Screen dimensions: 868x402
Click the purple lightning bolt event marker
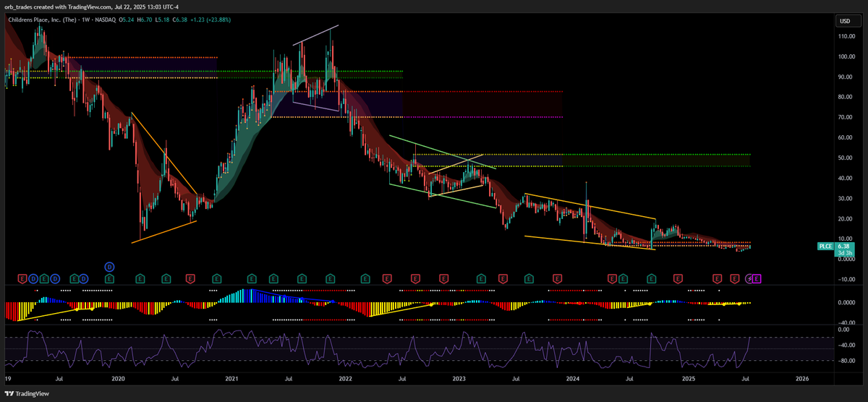point(750,278)
